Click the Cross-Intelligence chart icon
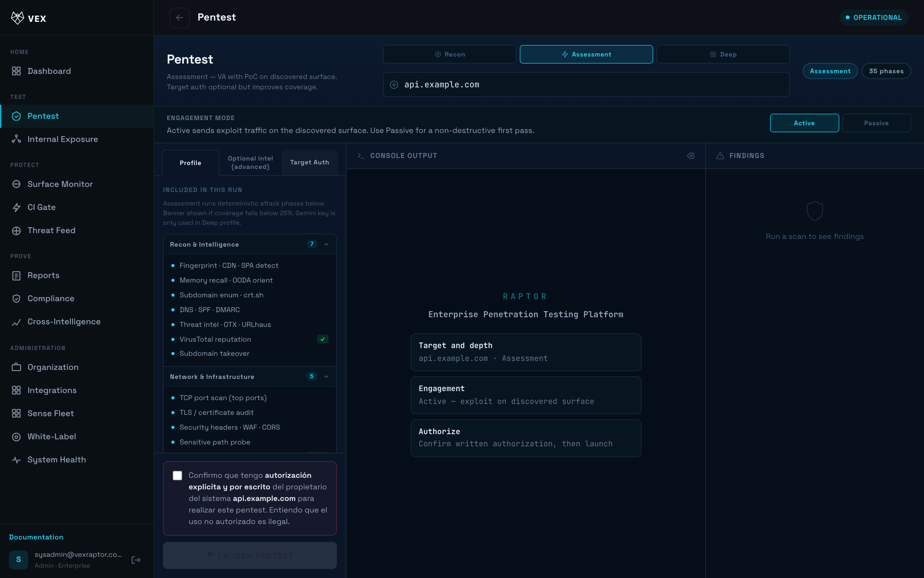The width and height of the screenshot is (924, 578). tap(16, 322)
